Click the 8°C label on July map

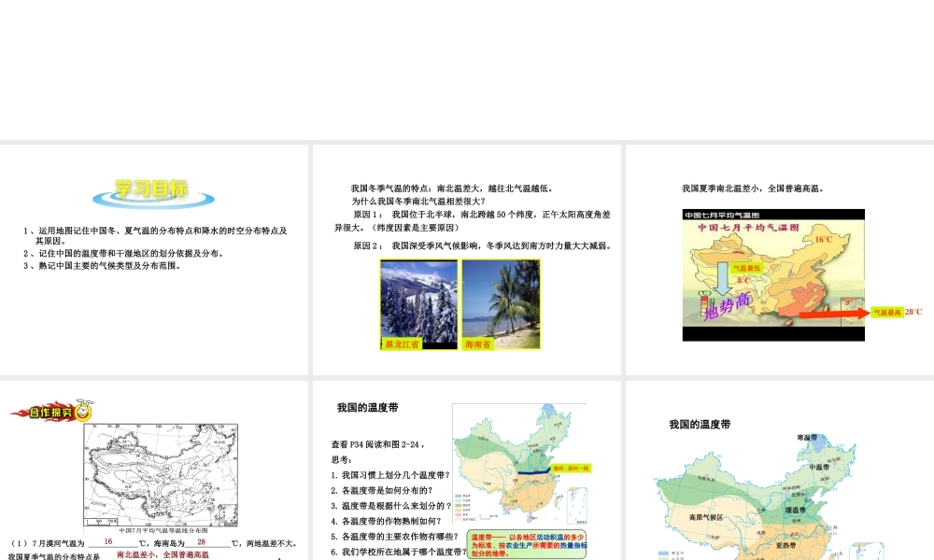(x=743, y=280)
